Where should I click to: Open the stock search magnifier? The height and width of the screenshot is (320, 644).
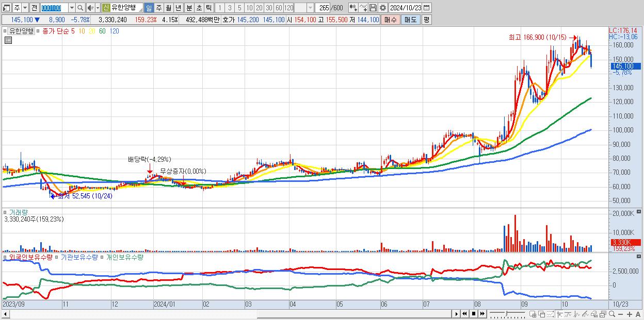(x=80, y=8)
